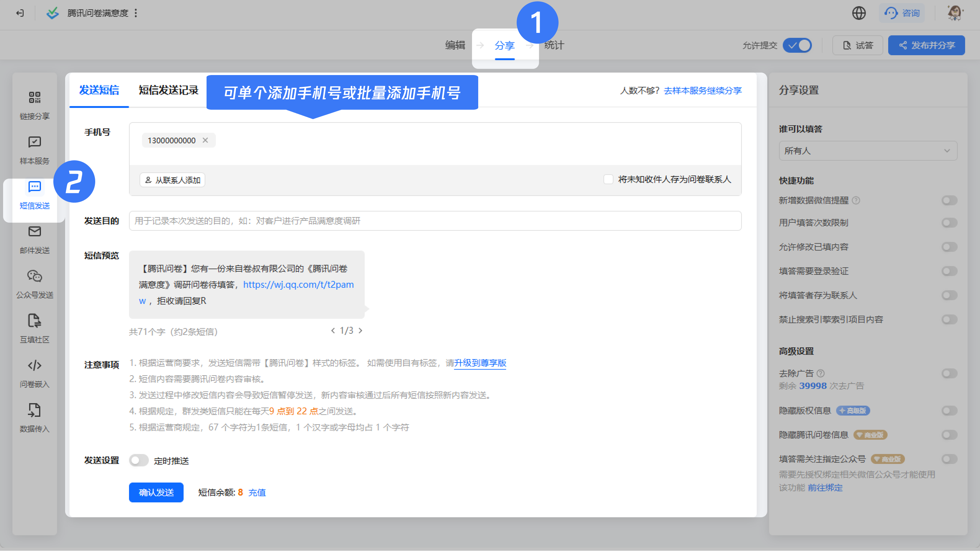Toggle the 允许提交 switch
Screen dimensions: 980x552
click(x=797, y=45)
